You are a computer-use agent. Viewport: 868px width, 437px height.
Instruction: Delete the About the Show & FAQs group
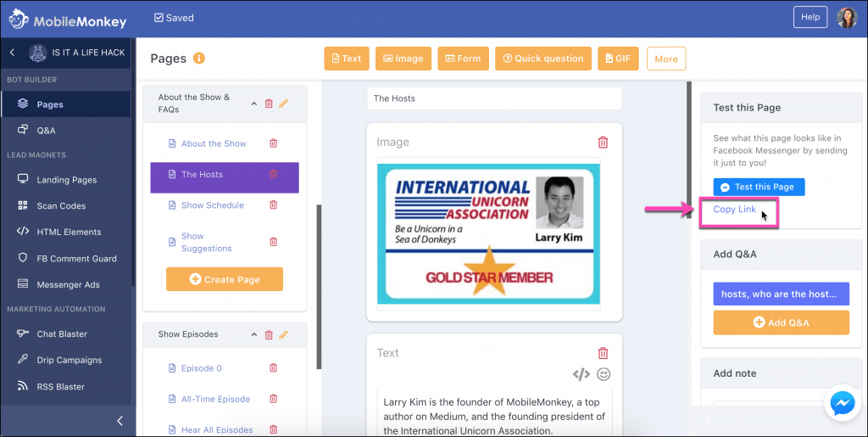269,104
